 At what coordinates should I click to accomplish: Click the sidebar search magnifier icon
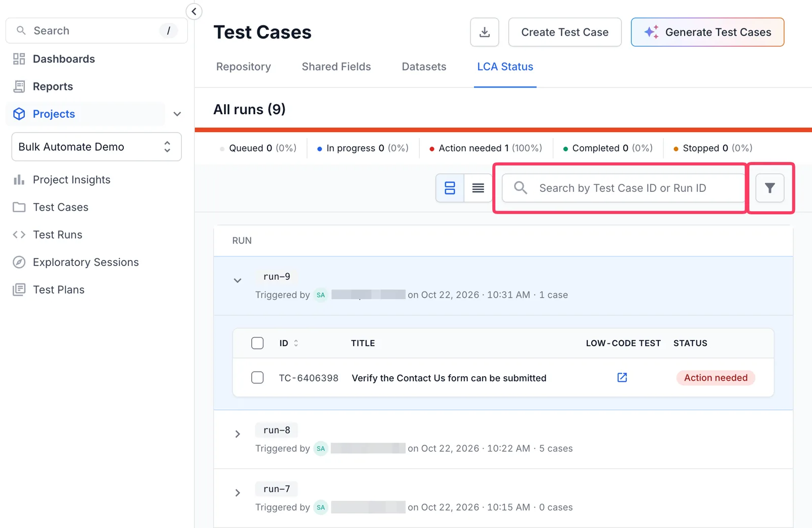click(x=21, y=30)
